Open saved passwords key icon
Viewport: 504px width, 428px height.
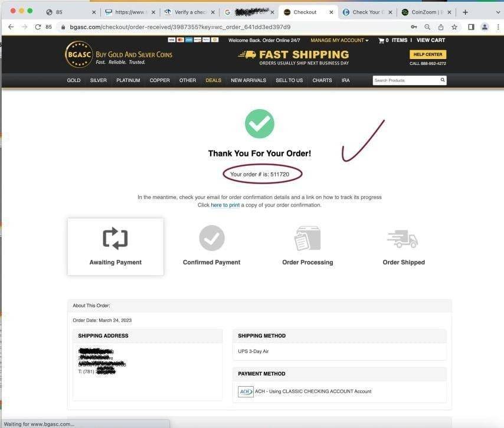[x=414, y=27]
